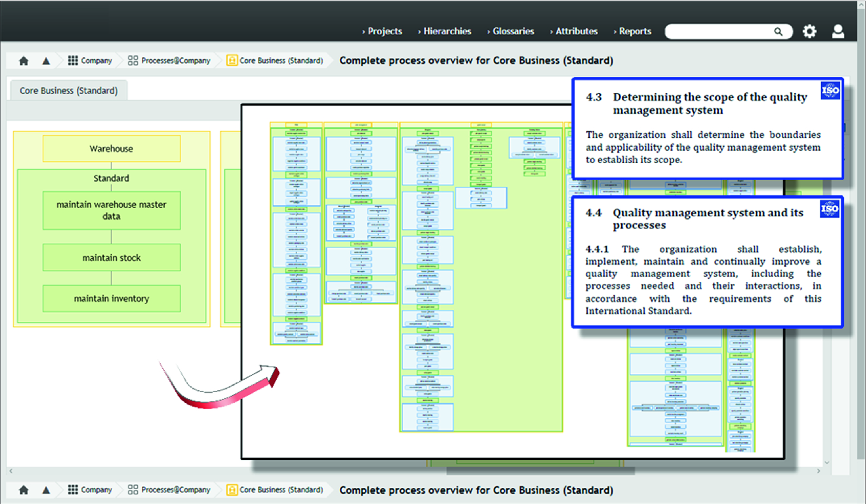This screenshot has width=868, height=504.
Task: Click the up-arrow navigation icon in breadcrumb
Action: point(46,60)
